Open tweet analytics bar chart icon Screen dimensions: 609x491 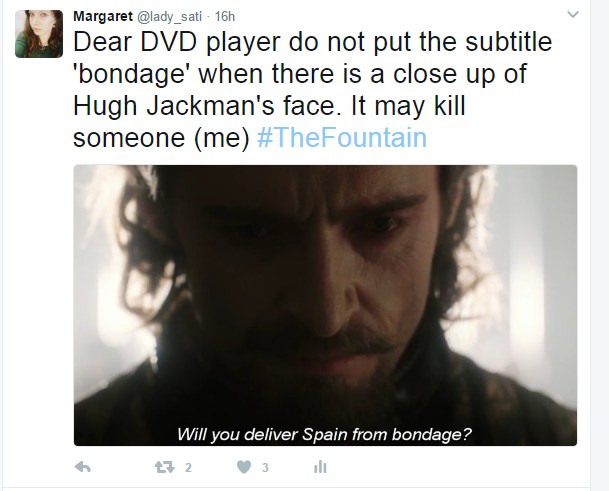coord(320,467)
